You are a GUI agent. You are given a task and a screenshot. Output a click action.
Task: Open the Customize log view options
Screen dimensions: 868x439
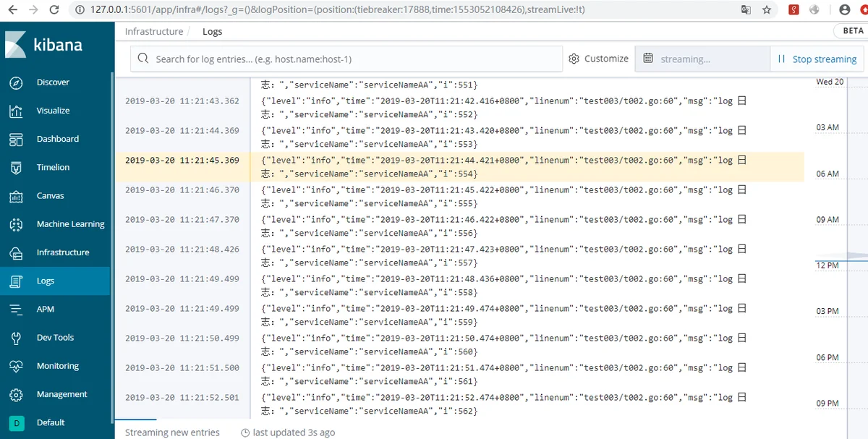tap(598, 59)
